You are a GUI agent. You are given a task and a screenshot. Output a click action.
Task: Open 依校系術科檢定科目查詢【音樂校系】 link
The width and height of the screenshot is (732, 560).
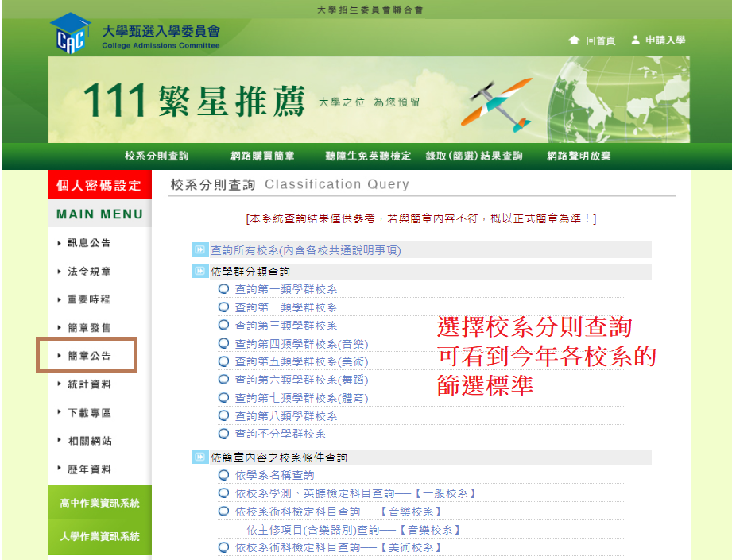pos(338,512)
